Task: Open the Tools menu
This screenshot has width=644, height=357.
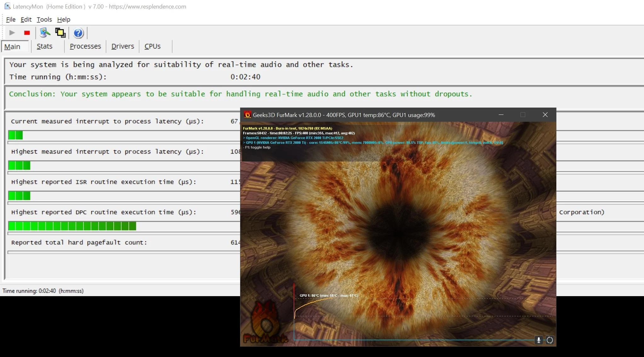Action: tap(44, 20)
